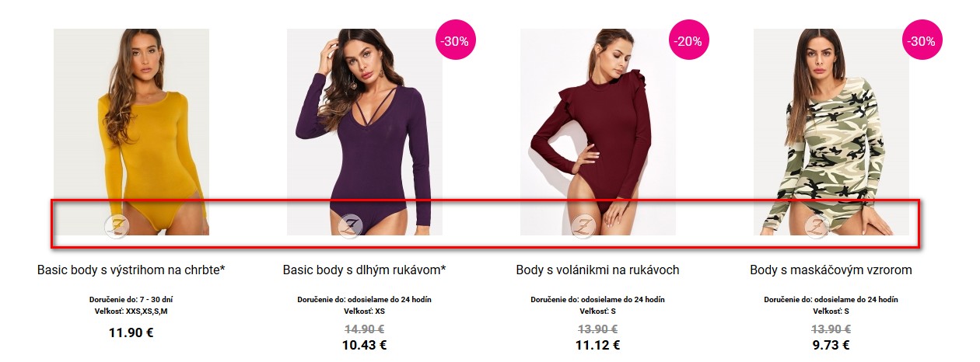Open 'Body s maskáčovým vzrorom' link

click(831, 270)
